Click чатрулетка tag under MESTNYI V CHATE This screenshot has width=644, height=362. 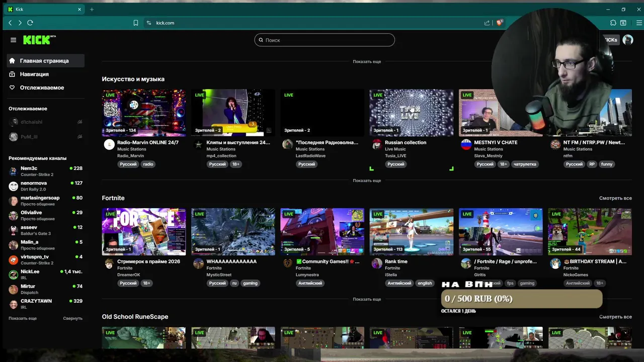pos(525,164)
